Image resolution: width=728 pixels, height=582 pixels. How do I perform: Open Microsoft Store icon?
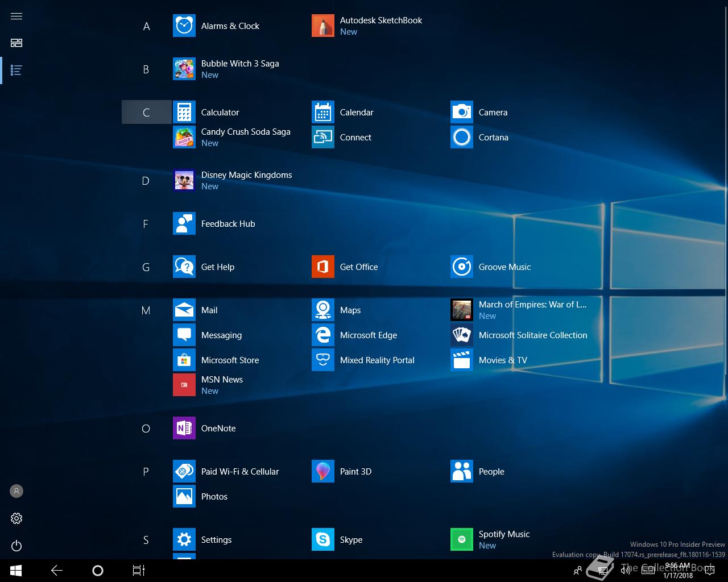point(184,360)
